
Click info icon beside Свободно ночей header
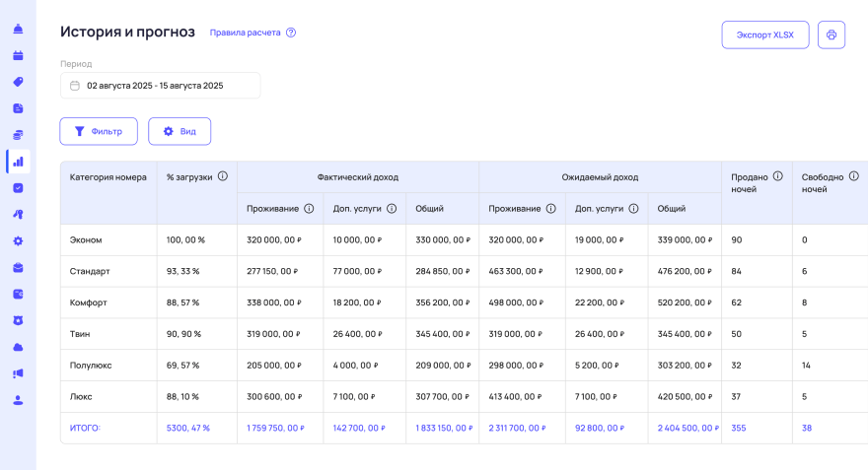(854, 176)
